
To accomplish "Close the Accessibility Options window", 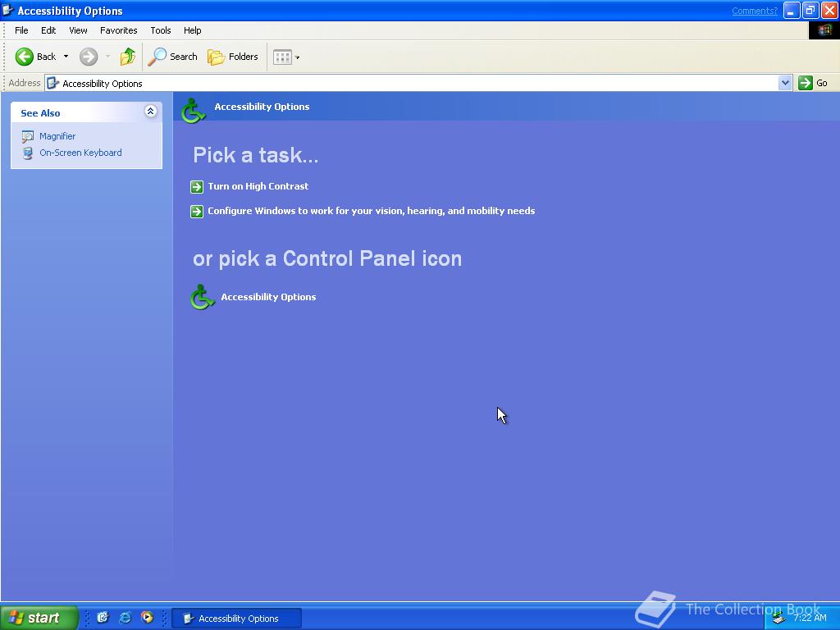I will pos(829,10).
